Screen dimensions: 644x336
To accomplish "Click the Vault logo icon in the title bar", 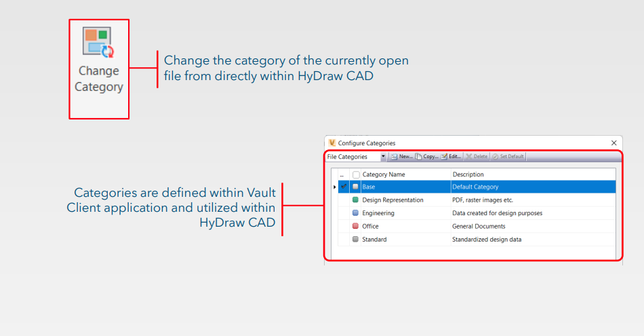I will 332,143.
